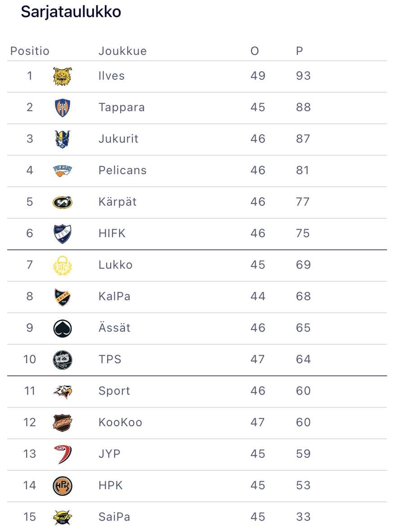Sort by the Joukkue column header

pos(122,51)
